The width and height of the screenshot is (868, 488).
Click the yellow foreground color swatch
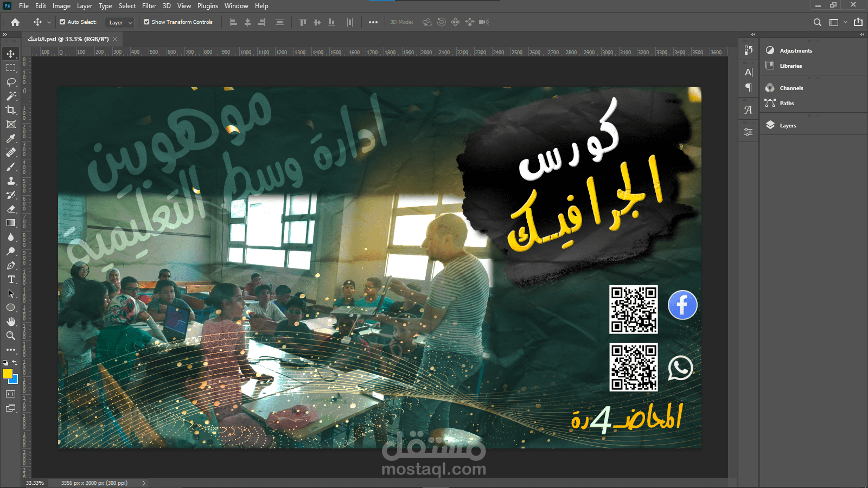point(7,373)
